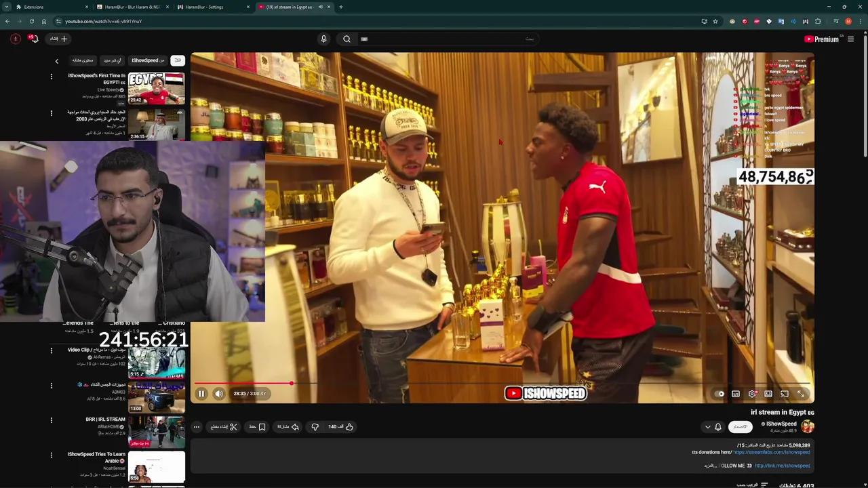Viewport: 868px width, 488px height.
Task: Advance the filter chips with the arrow
Action: (x=57, y=61)
